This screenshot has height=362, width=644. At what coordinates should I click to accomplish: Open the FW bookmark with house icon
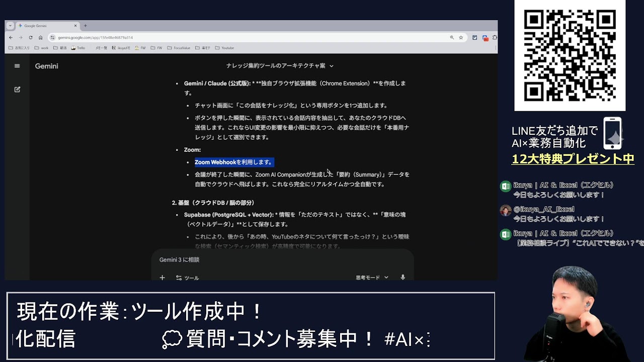pyautogui.click(x=140, y=48)
